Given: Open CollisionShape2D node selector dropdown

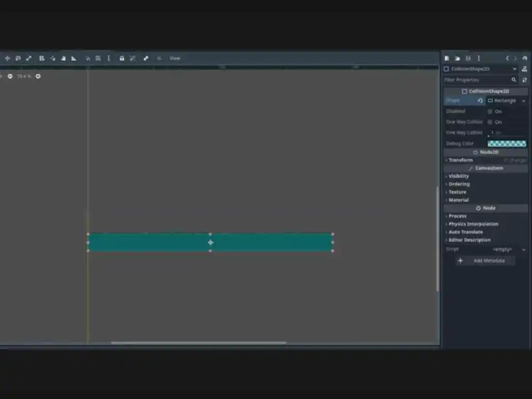Looking at the screenshot, I should 481,69.
